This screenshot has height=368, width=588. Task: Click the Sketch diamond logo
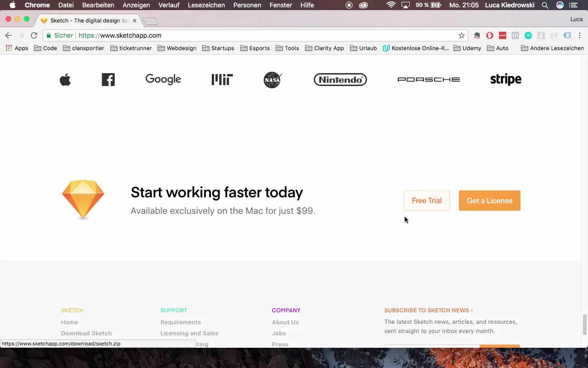(83, 200)
